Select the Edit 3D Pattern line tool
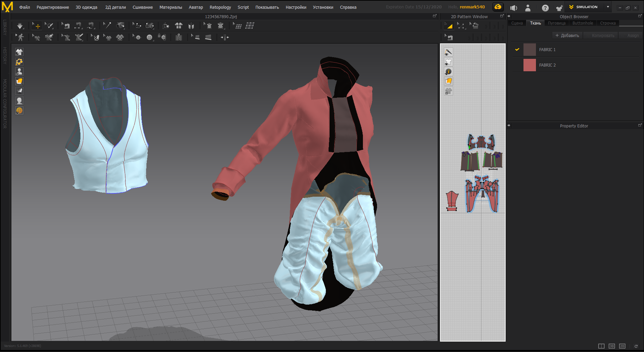 36,37
